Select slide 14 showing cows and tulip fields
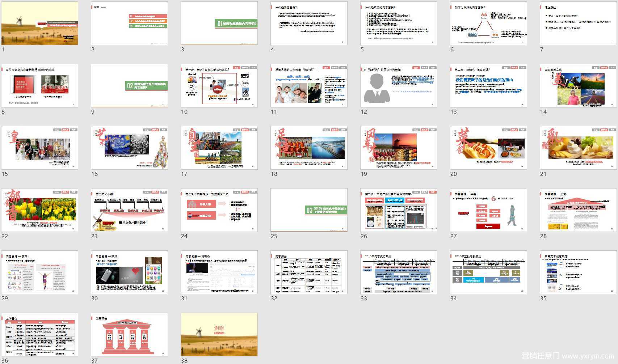 (578, 86)
